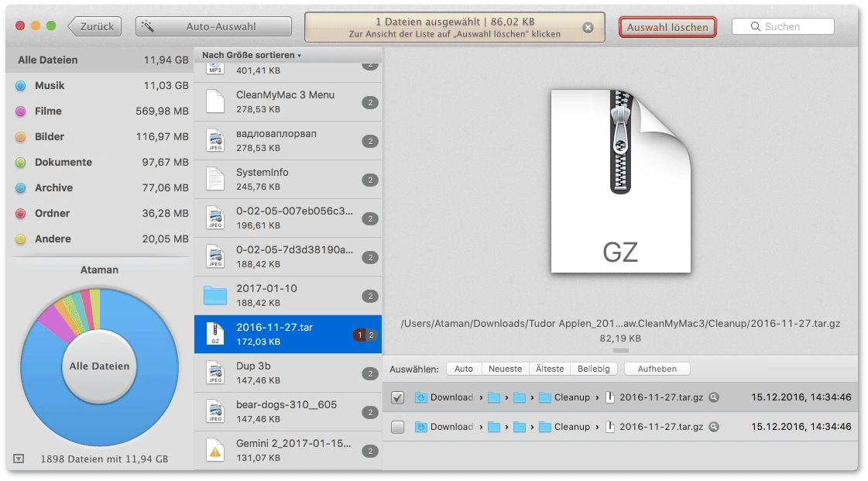Choose the Neueste selection option
The height and width of the screenshot is (481, 868).
tap(505, 369)
